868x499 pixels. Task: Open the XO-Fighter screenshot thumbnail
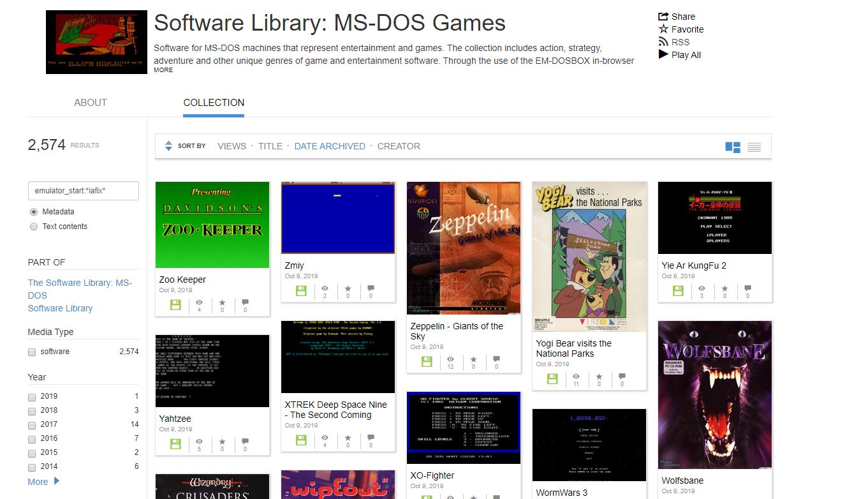coord(464,428)
